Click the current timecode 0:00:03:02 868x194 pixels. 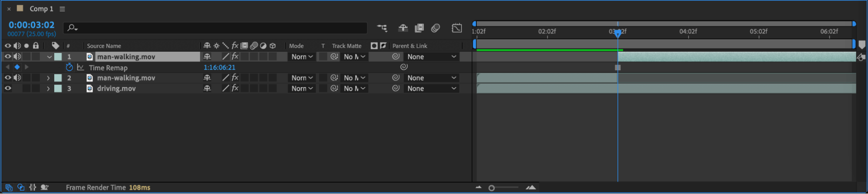[32, 25]
